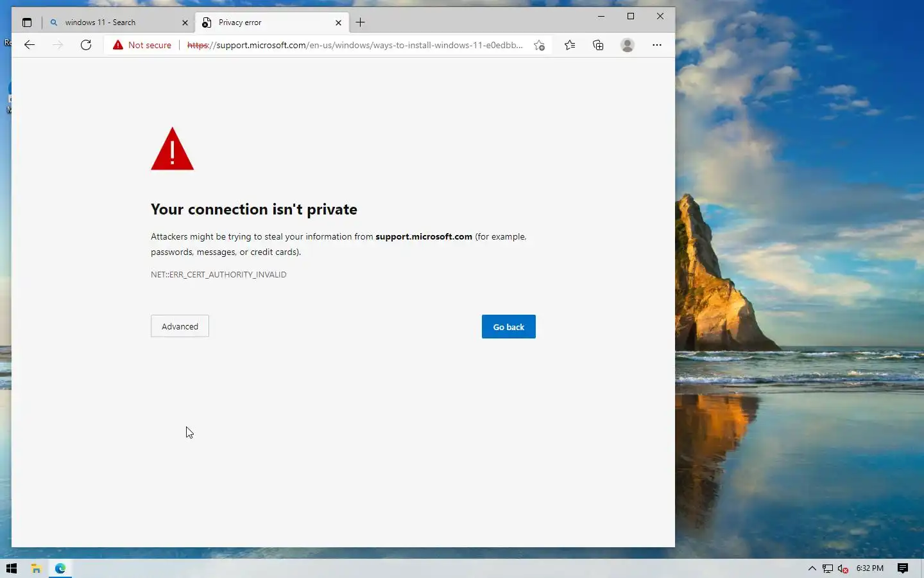Open File Explorer from the taskbar

(x=36, y=568)
